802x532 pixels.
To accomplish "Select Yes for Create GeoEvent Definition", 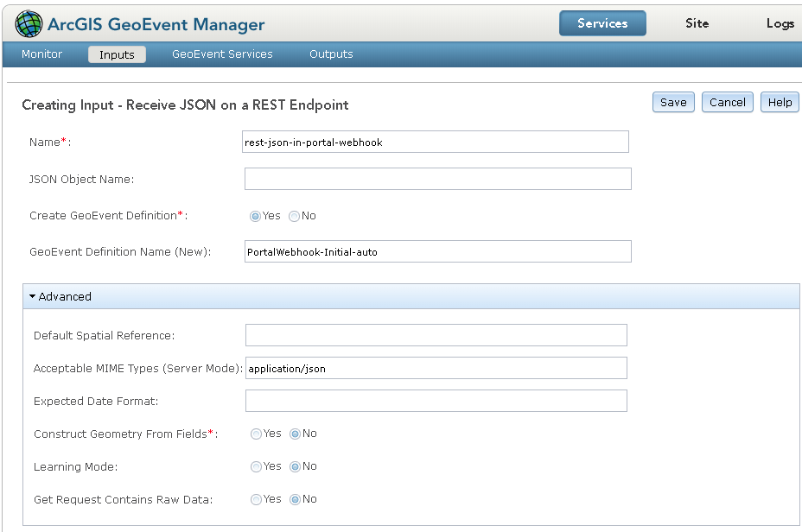I will pos(255,216).
